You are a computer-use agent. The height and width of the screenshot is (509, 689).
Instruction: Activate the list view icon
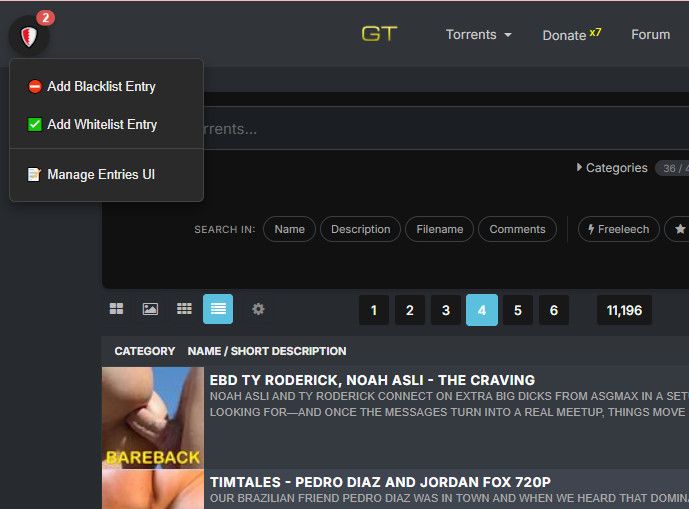click(x=218, y=309)
